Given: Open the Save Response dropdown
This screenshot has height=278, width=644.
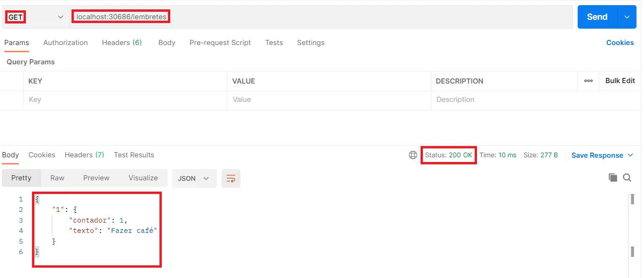Looking at the screenshot, I should tap(602, 155).
